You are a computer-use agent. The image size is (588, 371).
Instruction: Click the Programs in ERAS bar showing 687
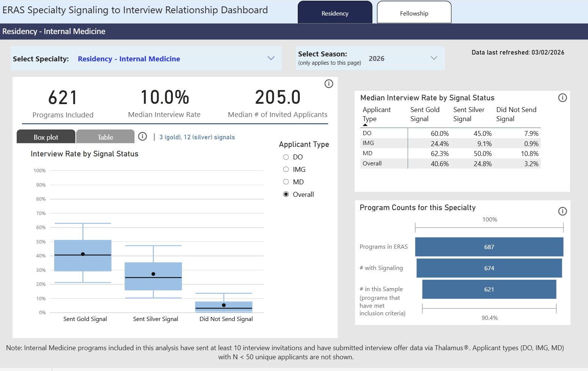pos(489,247)
